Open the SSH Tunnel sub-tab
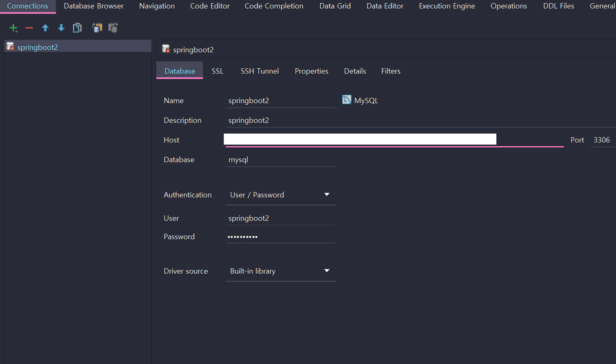The image size is (616, 364). [x=260, y=71]
